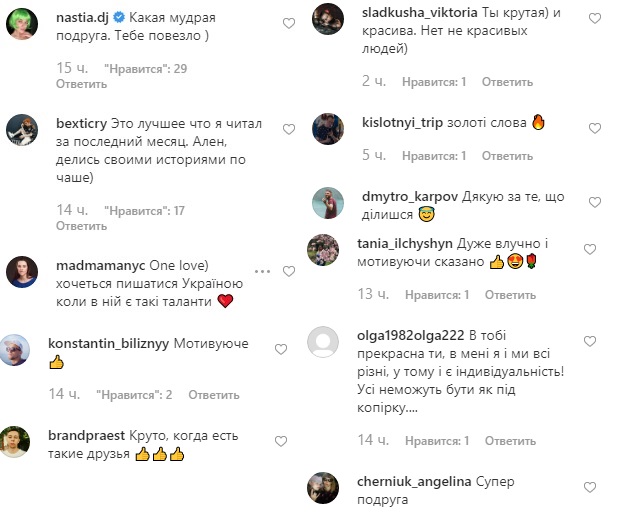
Task: Open more options on madmamanyc's comment
Action: click(263, 271)
